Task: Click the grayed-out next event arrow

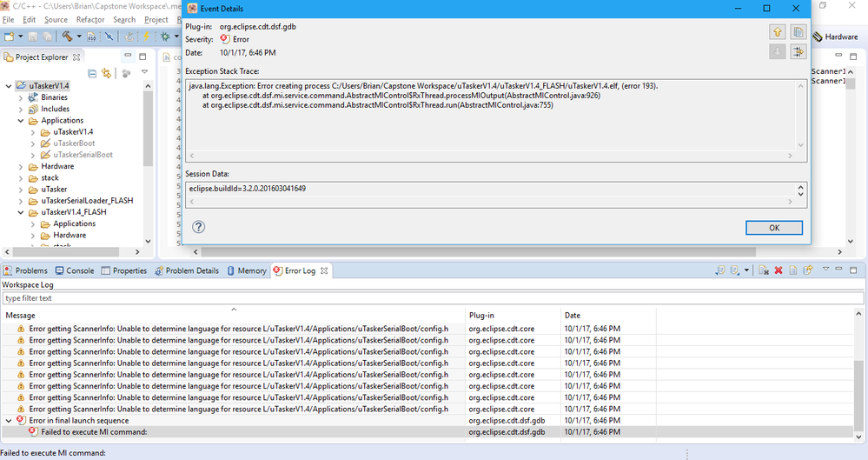Action: click(778, 52)
